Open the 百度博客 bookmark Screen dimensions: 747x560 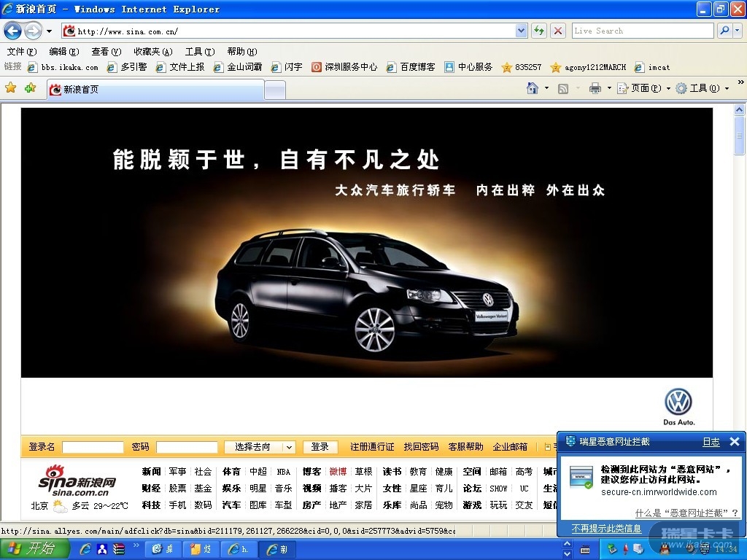(411, 67)
